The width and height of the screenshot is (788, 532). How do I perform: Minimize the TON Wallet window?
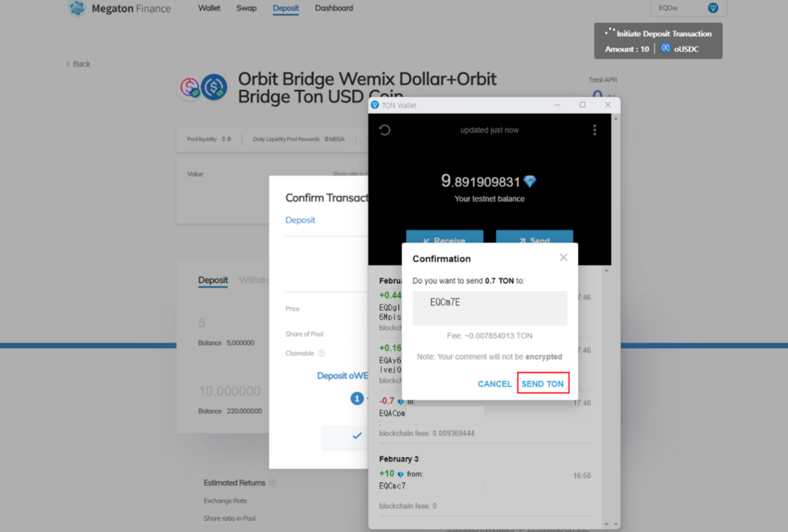pos(556,105)
